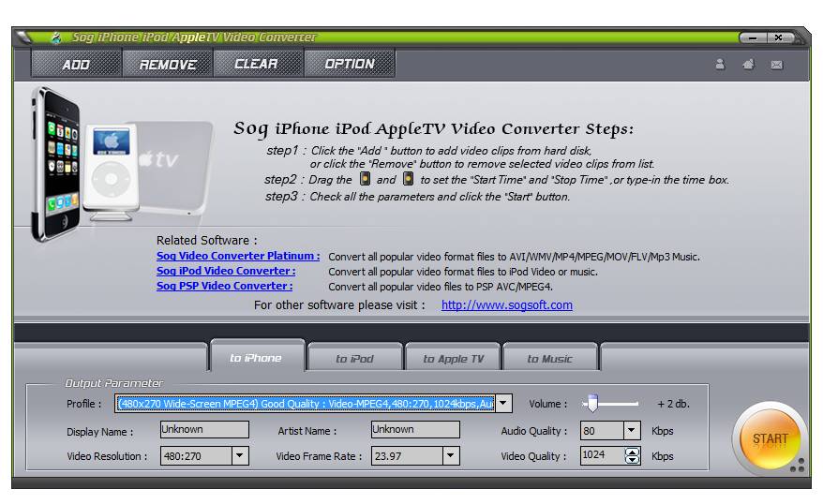Click the email envelope icon
The height and width of the screenshot is (504, 823).
point(777,65)
